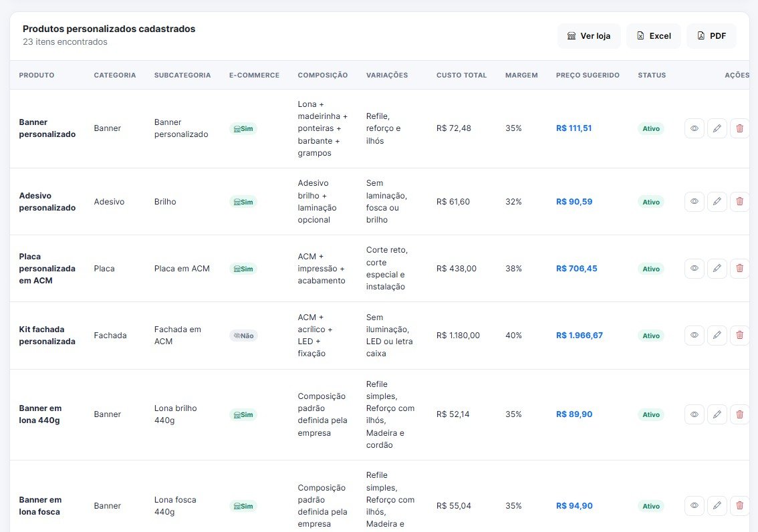
Task: Click subcategory Lona brilho 440g
Action: [176, 414]
